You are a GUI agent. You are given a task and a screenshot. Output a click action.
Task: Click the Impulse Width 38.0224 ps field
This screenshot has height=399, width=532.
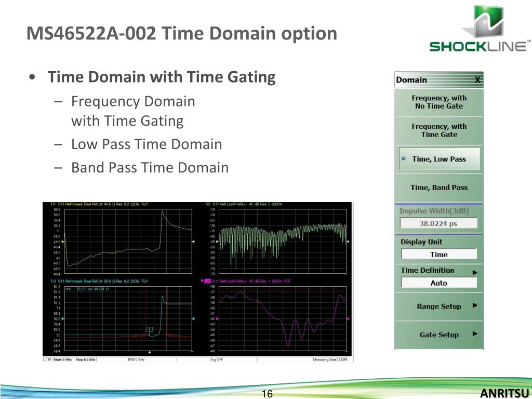click(438, 223)
